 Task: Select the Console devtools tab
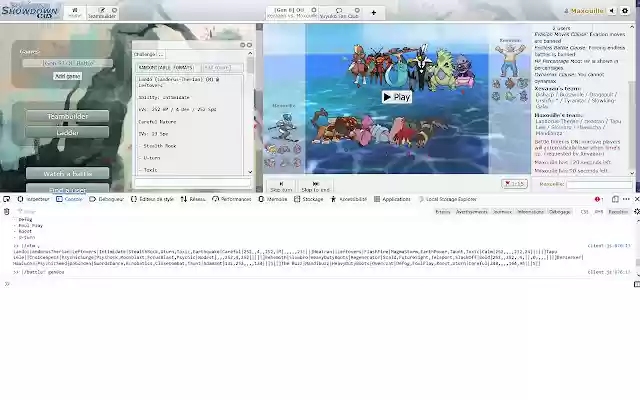pyautogui.click(x=69, y=199)
